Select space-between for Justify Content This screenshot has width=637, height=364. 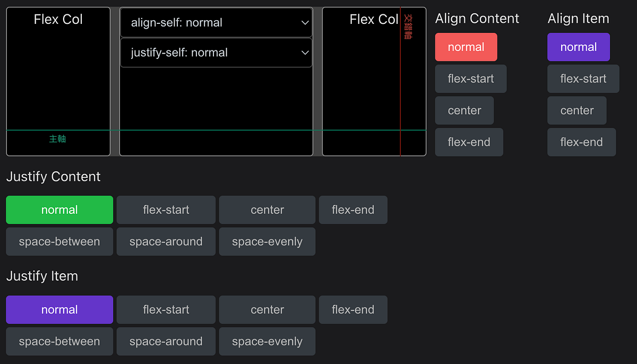tap(59, 241)
